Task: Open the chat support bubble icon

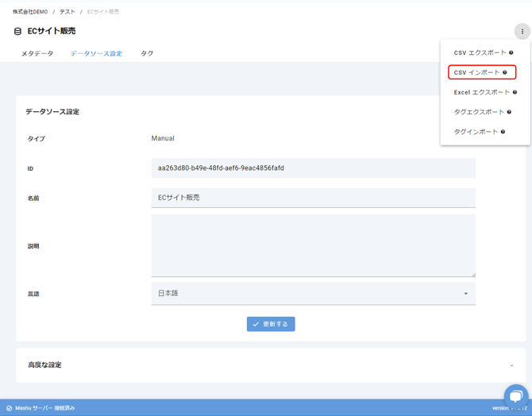Action: (515, 395)
